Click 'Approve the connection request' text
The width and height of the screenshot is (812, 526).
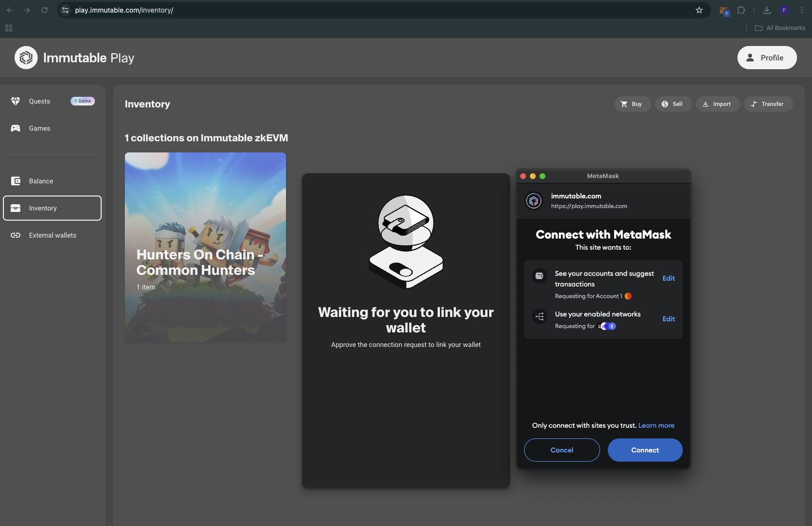(406, 345)
